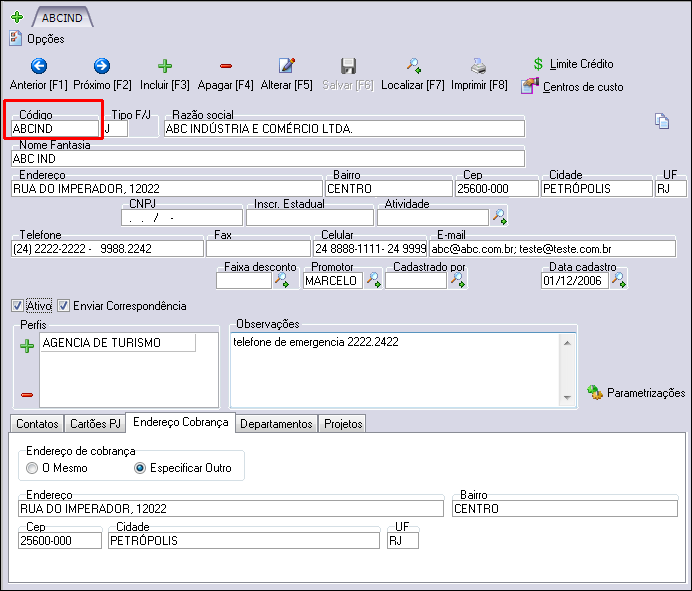Click the green plus new-tab icon
Screen dimensions: 692x591
coord(17,17)
